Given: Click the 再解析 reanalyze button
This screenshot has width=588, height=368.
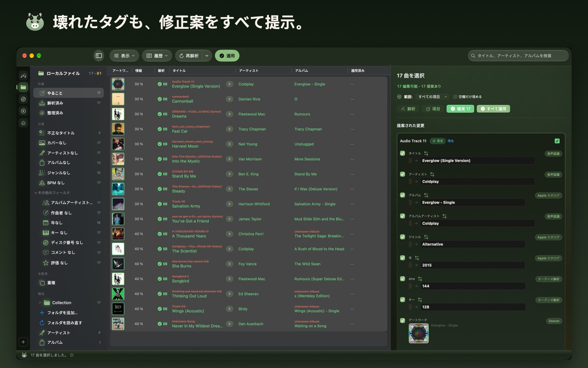Looking at the screenshot, I should pos(189,56).
